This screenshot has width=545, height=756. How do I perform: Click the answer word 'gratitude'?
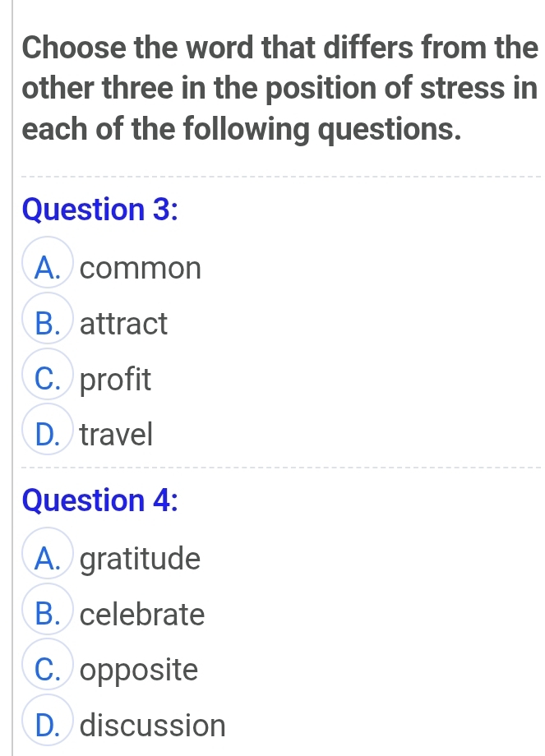tap(142, 560)
